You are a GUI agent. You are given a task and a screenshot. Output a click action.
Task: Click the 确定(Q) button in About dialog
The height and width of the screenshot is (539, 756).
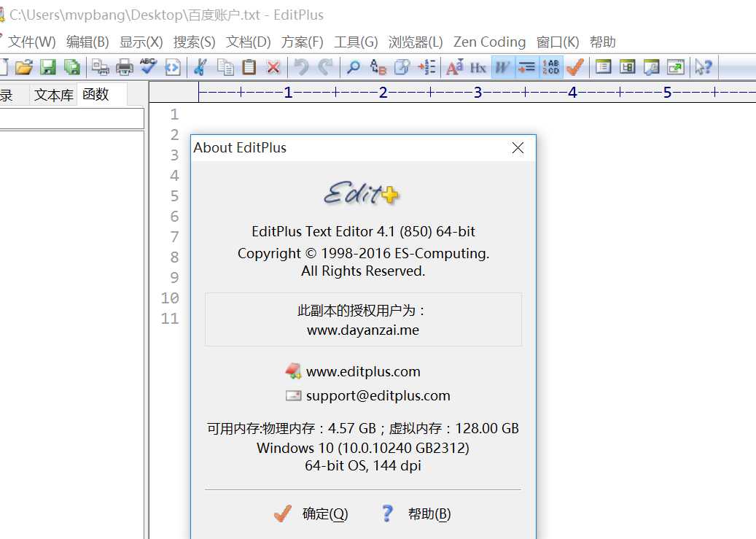[311, 514]
